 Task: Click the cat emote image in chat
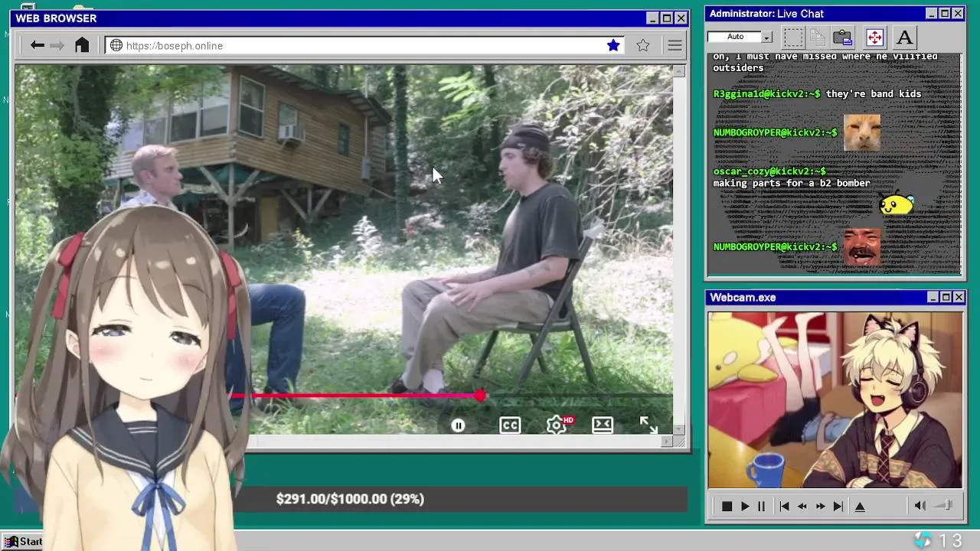click(861, 132)
